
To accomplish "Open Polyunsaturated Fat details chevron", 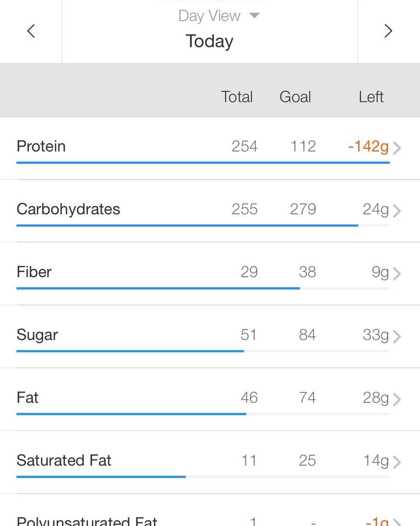I will [x=397, y=522].
